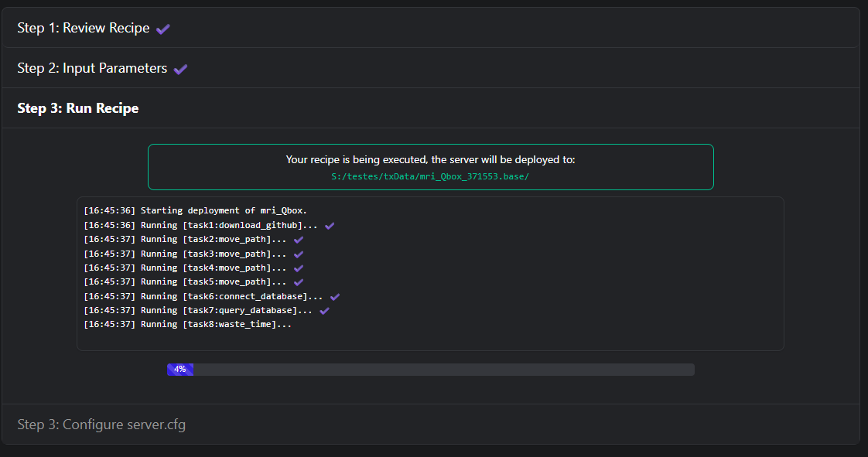Select the Starting deployment of mri_Qbox log line
Viewport: 868px width, 457px height.
196,210
